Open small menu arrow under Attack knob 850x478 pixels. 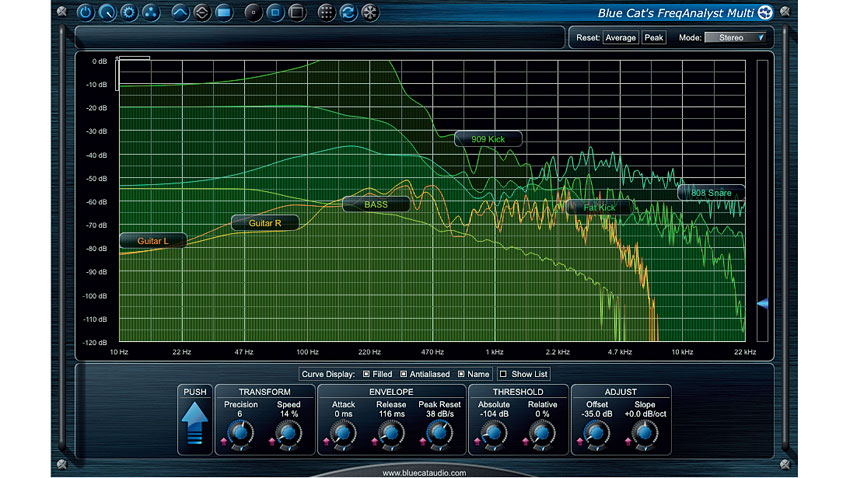(x=343, y=449)
